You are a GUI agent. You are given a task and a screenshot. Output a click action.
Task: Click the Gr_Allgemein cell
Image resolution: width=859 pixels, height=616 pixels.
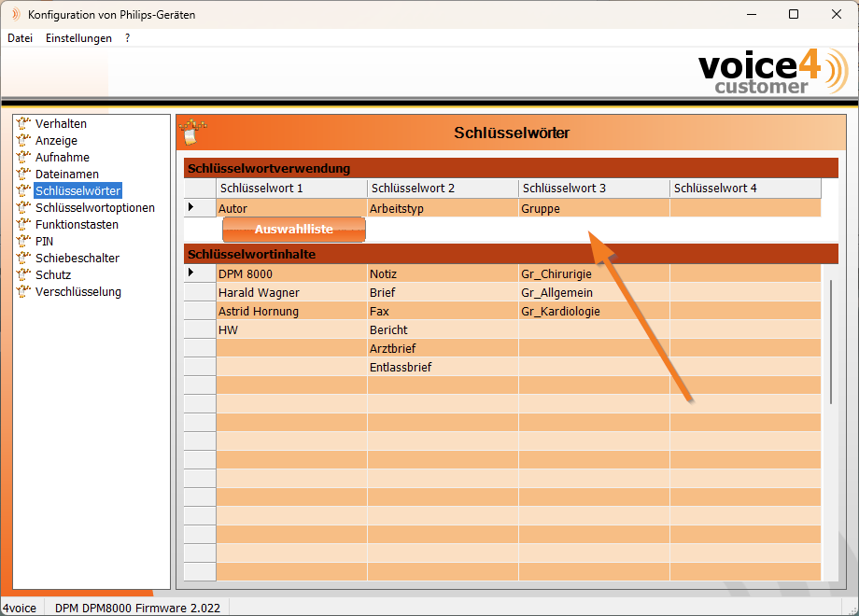[594, 292]
